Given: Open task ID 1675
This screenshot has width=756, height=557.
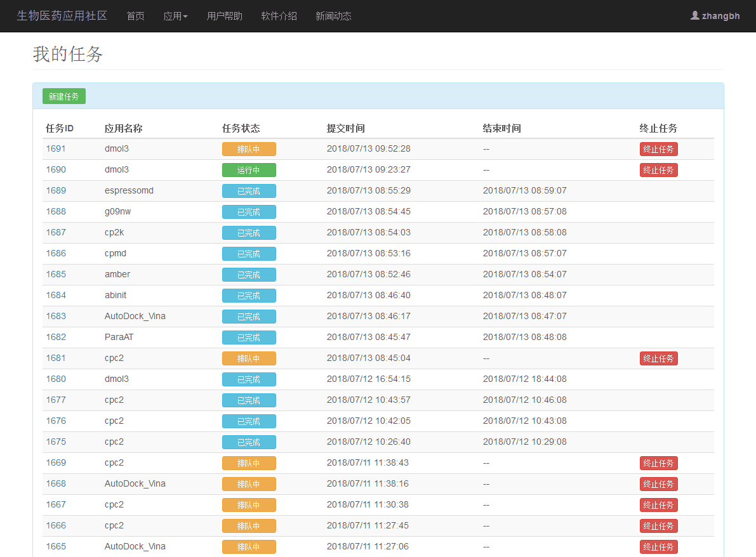Looking at the screenshot, I should click(56, 442).
